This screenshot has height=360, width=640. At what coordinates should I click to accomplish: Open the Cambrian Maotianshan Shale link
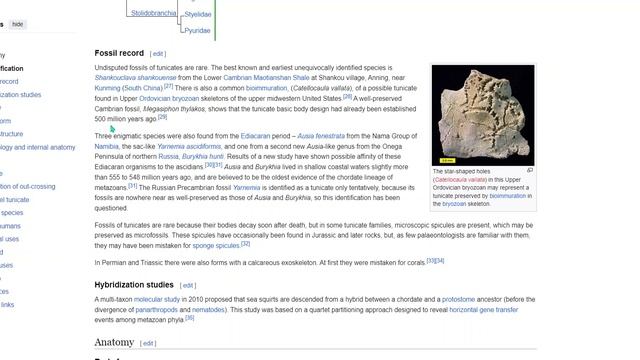coord(266,78)
